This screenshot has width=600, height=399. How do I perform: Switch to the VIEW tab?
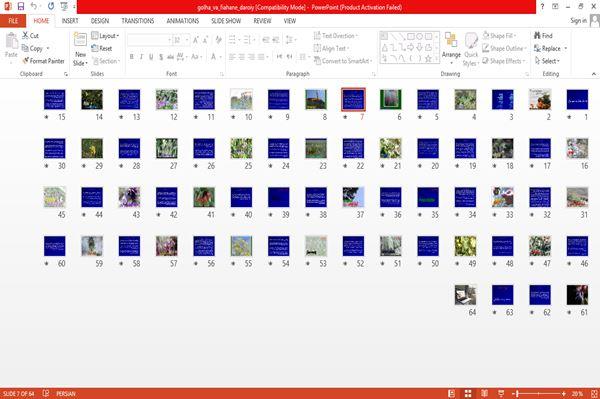tap(290, 21)
